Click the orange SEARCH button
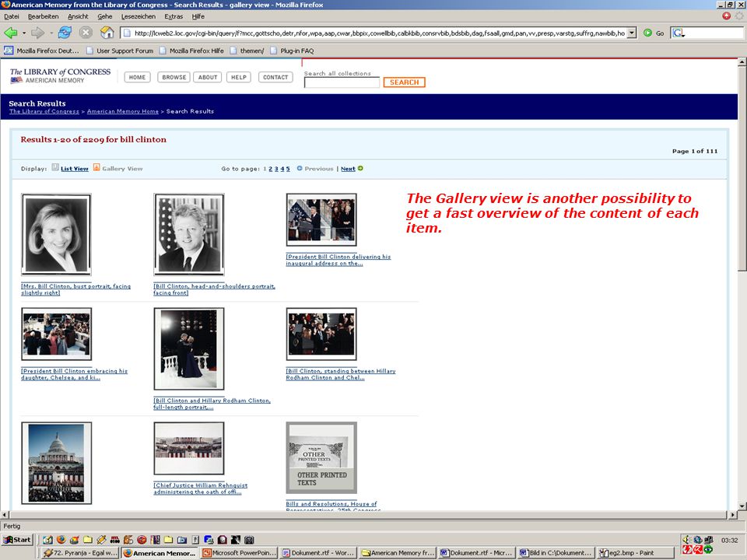 (404, 82)
